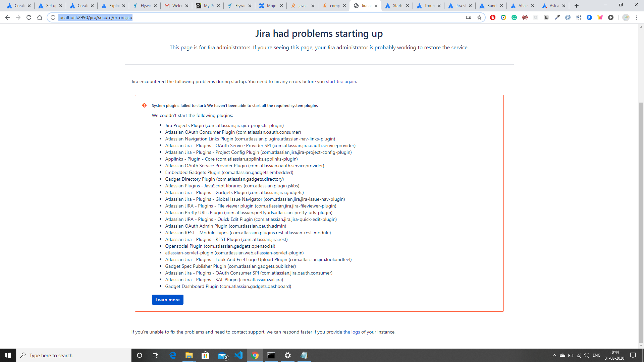Open the AdBlock extension
Image resolution: width=644 pixels, height=362 pixels.
(x=493, y=17)
